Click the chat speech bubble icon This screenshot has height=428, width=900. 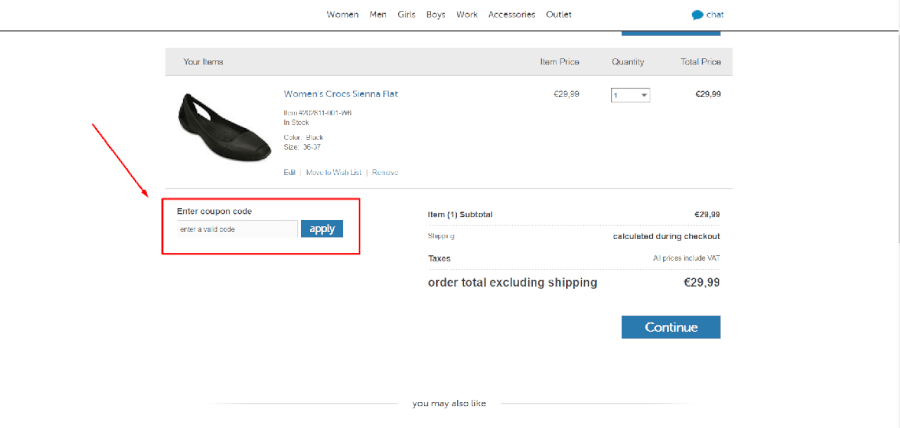697,15
